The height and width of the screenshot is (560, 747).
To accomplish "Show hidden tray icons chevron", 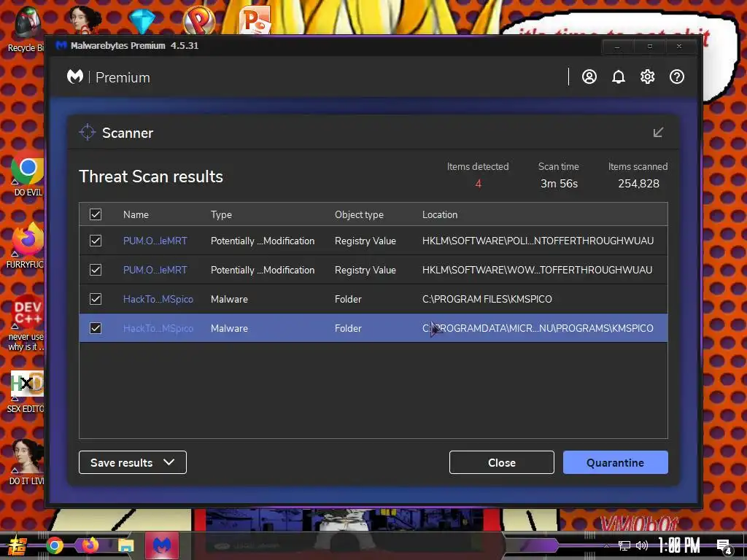I will [606, 545].
